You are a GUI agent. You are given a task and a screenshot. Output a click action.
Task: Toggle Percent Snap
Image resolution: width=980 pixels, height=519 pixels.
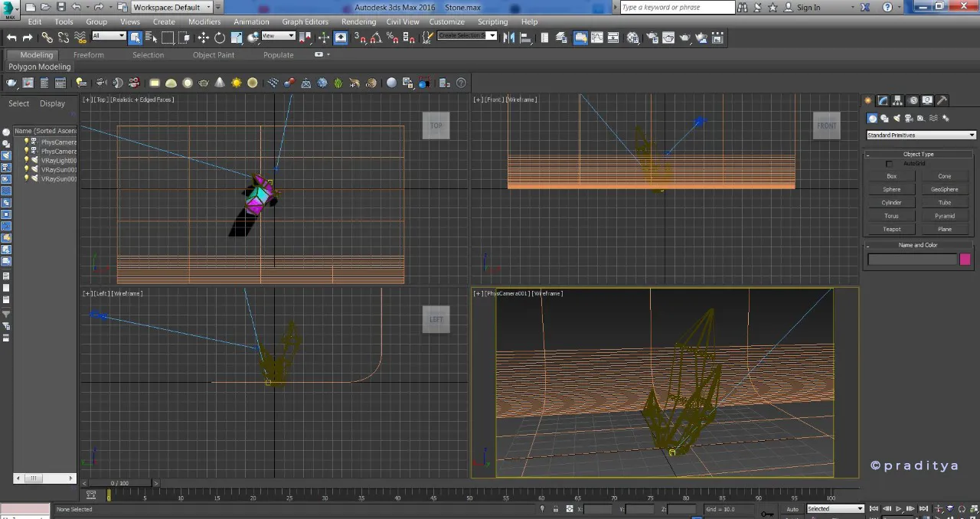(392, 38)
